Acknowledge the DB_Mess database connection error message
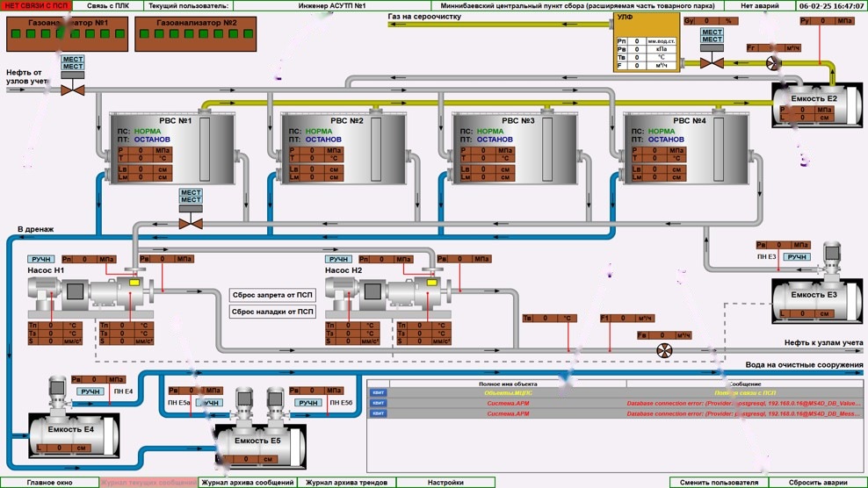The height and width of the screenshot is (488, 868). tap(378, 413)
